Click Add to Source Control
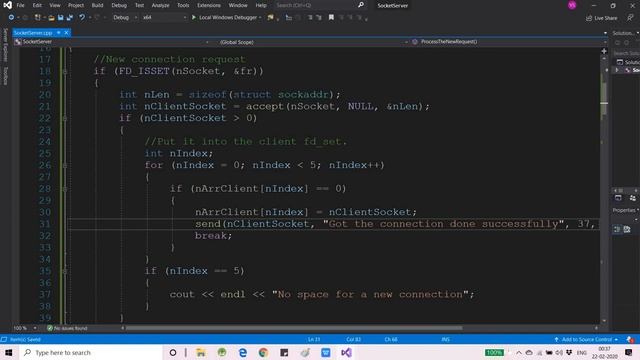This screenshot has height=360, width=640. pyautogui.click(x=586, y=339)
